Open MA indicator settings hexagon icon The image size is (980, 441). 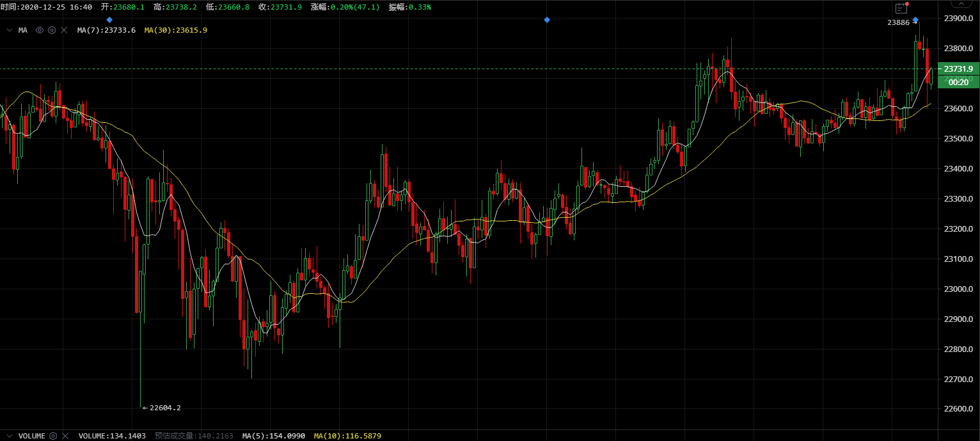point(52,30)
